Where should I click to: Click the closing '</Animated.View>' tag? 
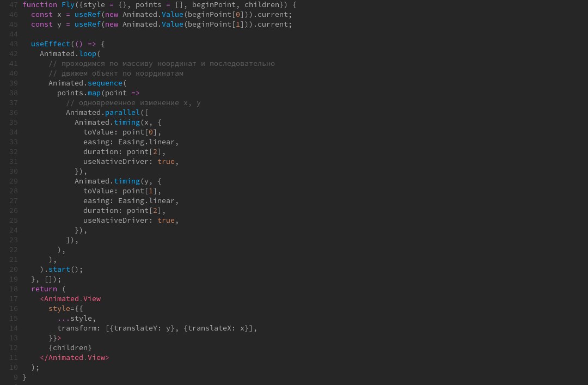[74, 358]
